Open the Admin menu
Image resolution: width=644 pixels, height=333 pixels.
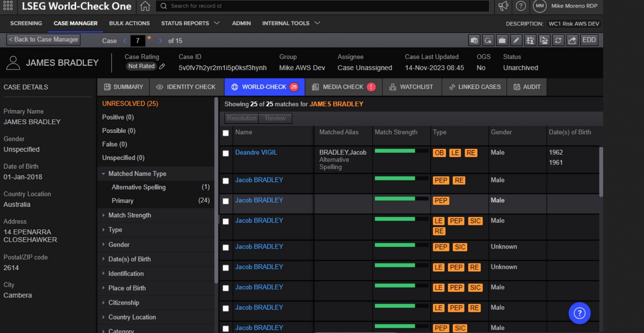[x=241, y=23]
